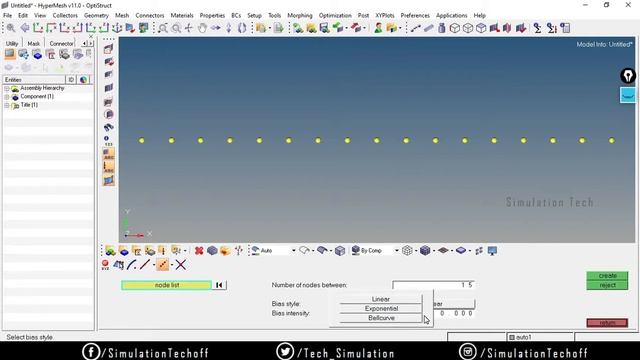Expand the Title (1) tree node
Screen dimensions: 640x360
pyautogui.click(x=7, y=105)
